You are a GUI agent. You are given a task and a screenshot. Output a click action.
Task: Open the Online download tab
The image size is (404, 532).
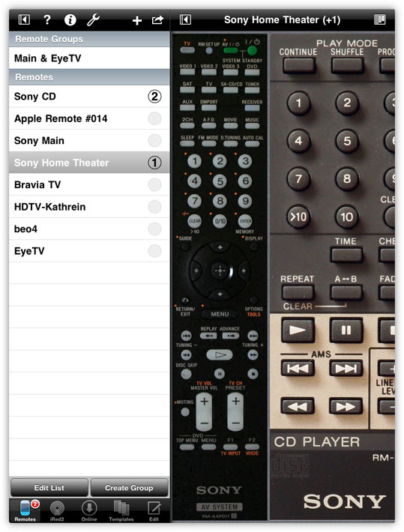coord(89,511)
